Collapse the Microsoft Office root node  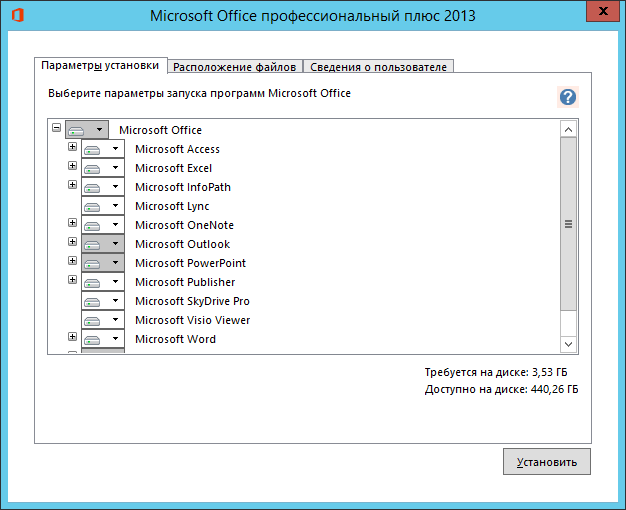tap(56, 128)
